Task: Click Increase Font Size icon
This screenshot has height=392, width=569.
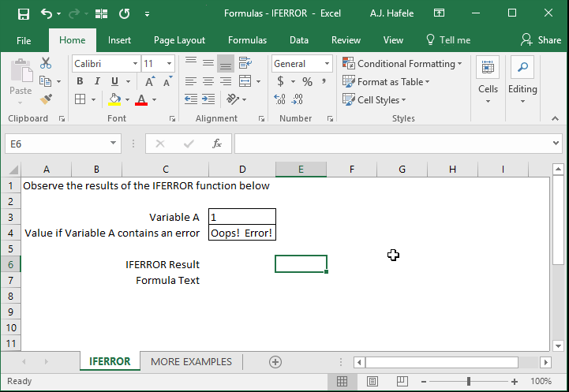Action: tap(150, 81)
